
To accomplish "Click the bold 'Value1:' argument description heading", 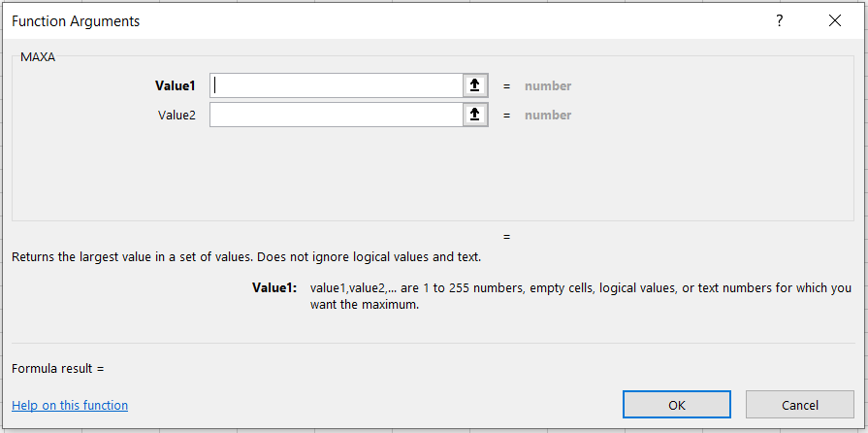I will pos(273,287).
